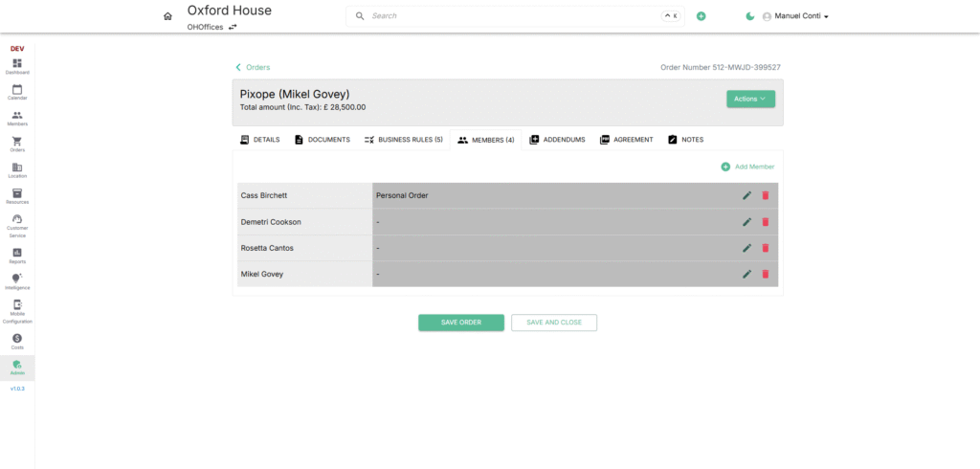Click the home icon in header
The height and width of the screenshot is (469, 980).
(x=167, y=16)
